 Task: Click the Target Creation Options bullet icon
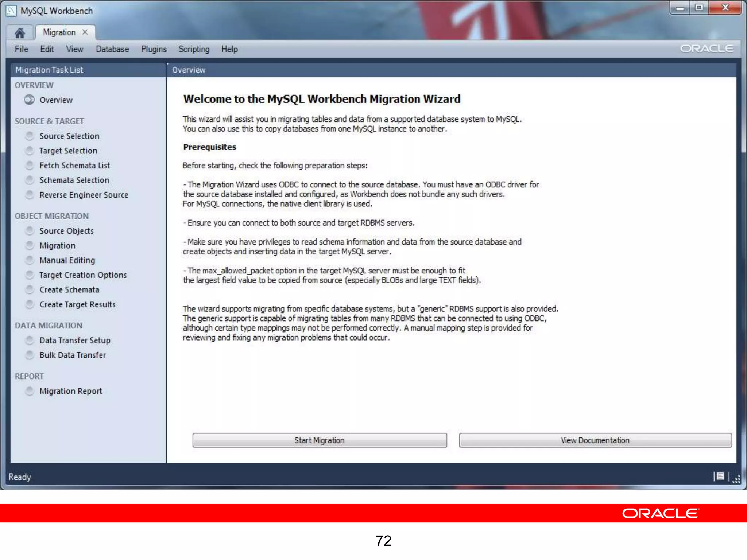click(30, 275)
